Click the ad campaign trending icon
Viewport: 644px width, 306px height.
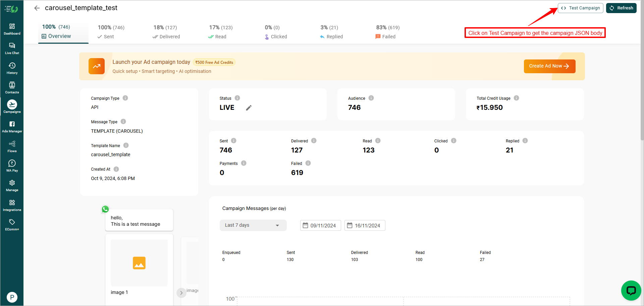[x=97, y=66]
